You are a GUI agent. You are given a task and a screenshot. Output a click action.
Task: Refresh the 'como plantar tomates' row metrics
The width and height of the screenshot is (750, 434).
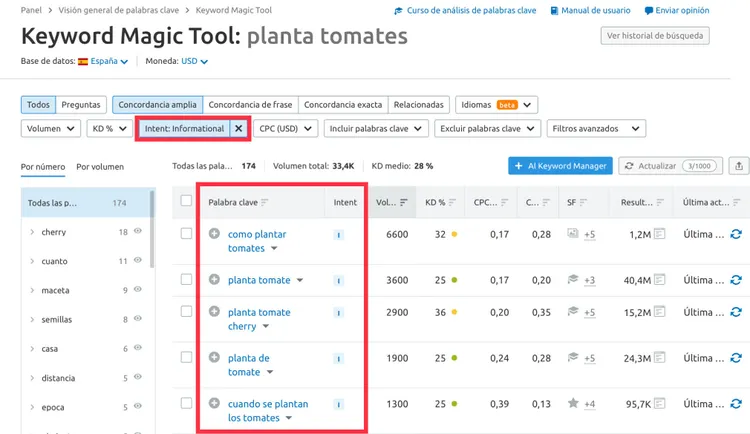pos(736,234)
